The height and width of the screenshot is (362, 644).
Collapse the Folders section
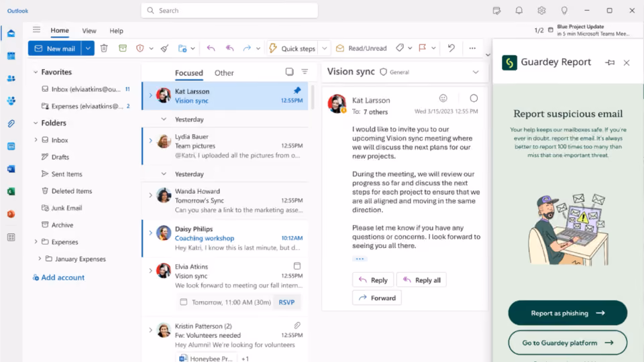[36, 123]
